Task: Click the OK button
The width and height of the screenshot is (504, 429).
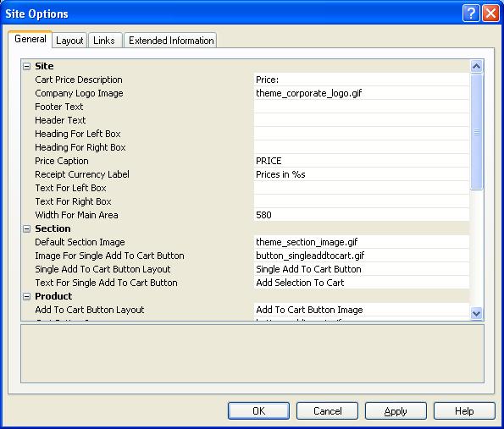Action: (258, 410)
